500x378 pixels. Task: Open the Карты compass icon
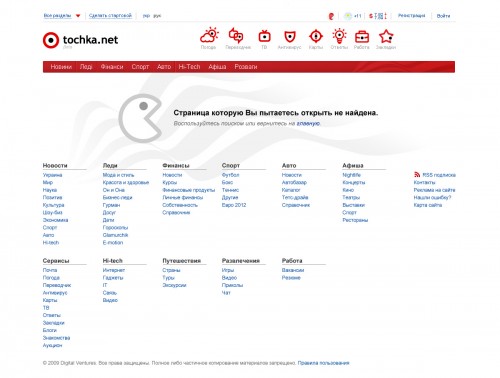coord(316,36)
